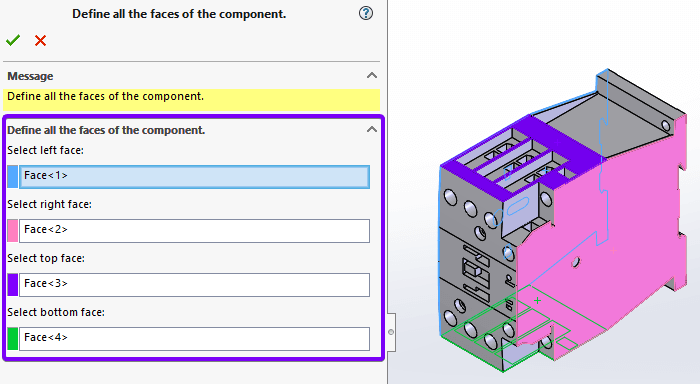Click the yellow message text
Screen dimensions: 700x384
[105, 96]
